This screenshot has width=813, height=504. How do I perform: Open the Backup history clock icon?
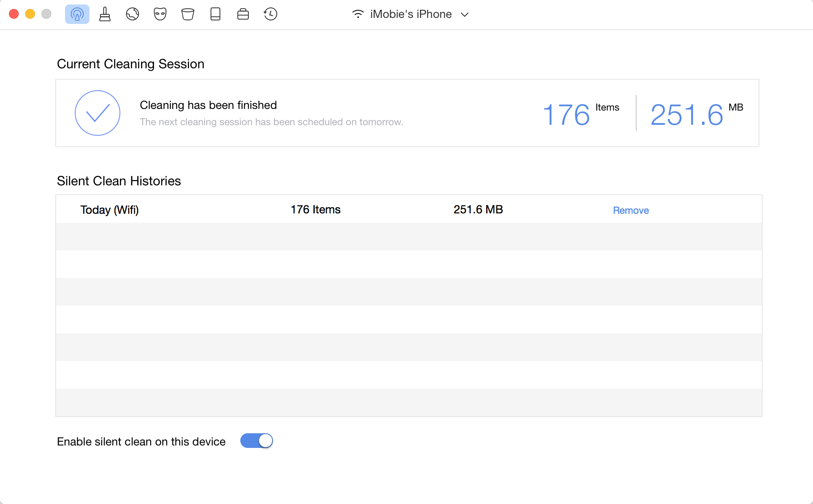(x=270, y=14)
